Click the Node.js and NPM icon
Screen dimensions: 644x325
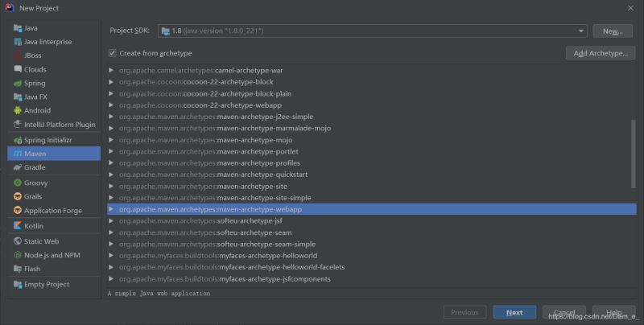(x=17, y=255)
